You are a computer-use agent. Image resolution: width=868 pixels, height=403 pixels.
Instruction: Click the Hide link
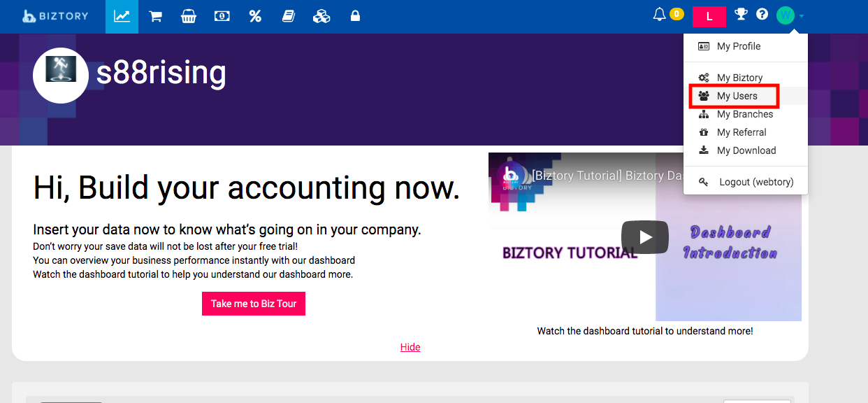pos(410,347)
